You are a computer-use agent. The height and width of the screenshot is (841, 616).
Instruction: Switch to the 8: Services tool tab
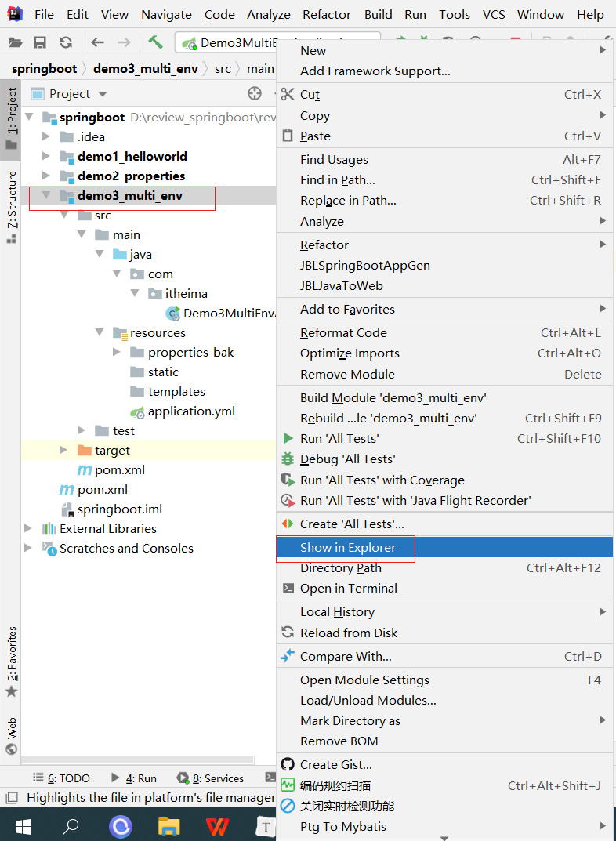pyautogui.click(x=210, y=778)
